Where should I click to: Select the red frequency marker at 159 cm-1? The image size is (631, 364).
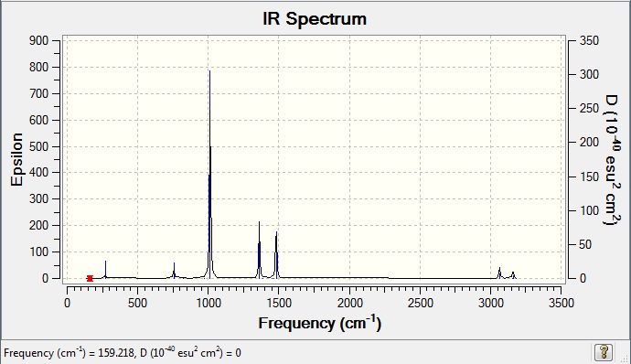[90, 278]
